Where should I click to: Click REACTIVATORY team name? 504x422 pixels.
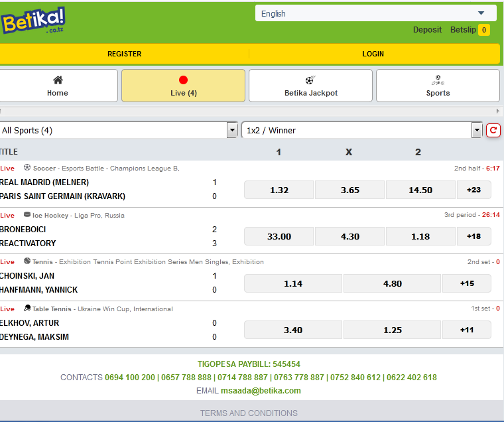28,243
